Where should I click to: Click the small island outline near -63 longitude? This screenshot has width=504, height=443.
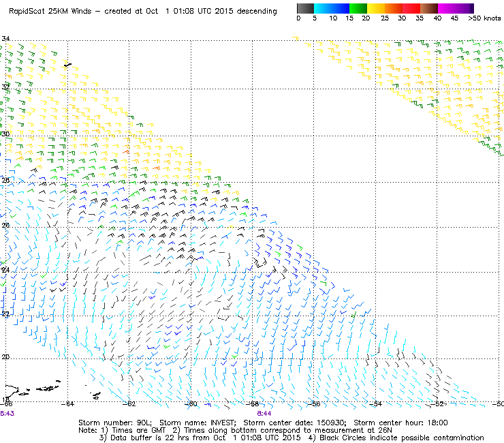coord(96,395)
